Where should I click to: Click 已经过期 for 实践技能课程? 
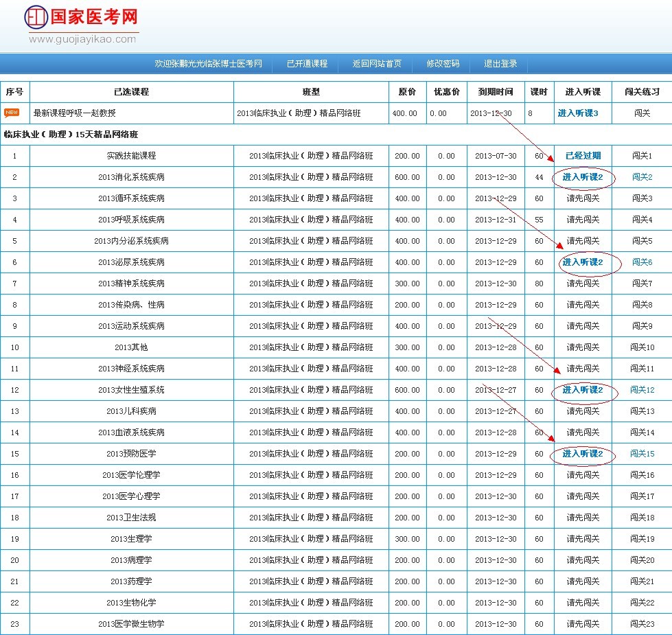583,156
